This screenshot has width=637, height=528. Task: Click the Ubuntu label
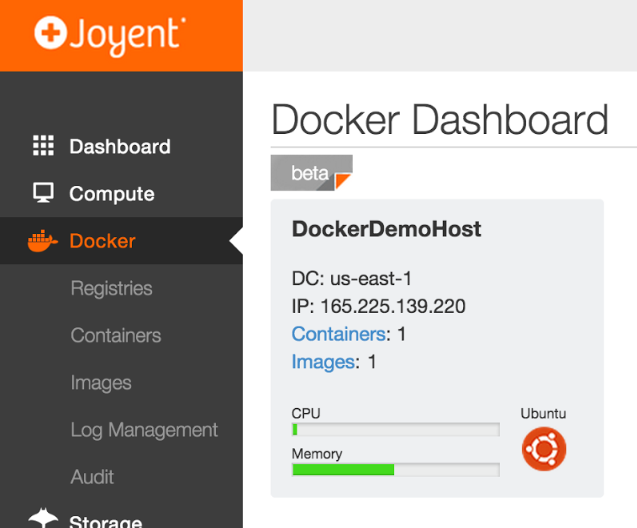pos(543,413)
